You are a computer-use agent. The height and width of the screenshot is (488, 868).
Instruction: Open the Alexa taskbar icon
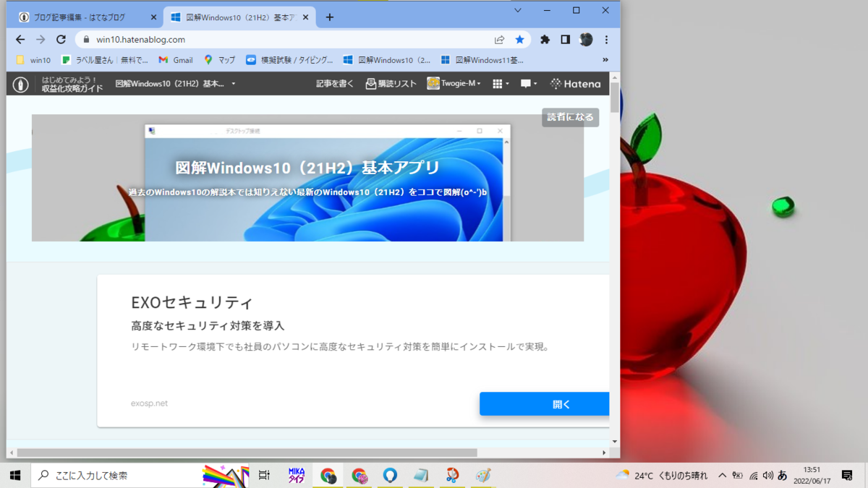[390, 475]
